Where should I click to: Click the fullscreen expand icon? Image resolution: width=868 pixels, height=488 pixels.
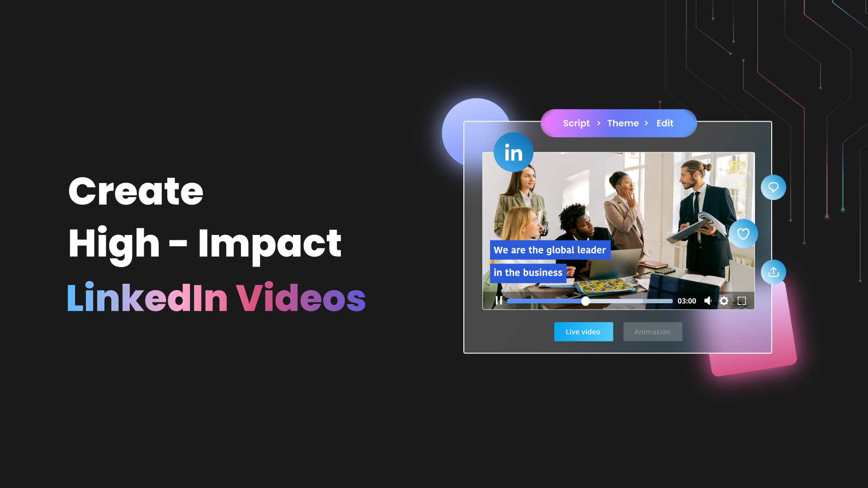click(x=741, y=300)
